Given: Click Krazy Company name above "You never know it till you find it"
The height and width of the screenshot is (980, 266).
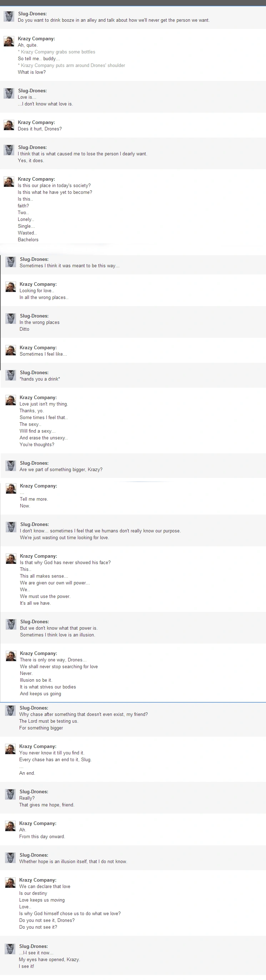Looking at the screenshot, I should pyautogui.click(x=38, y=746).
